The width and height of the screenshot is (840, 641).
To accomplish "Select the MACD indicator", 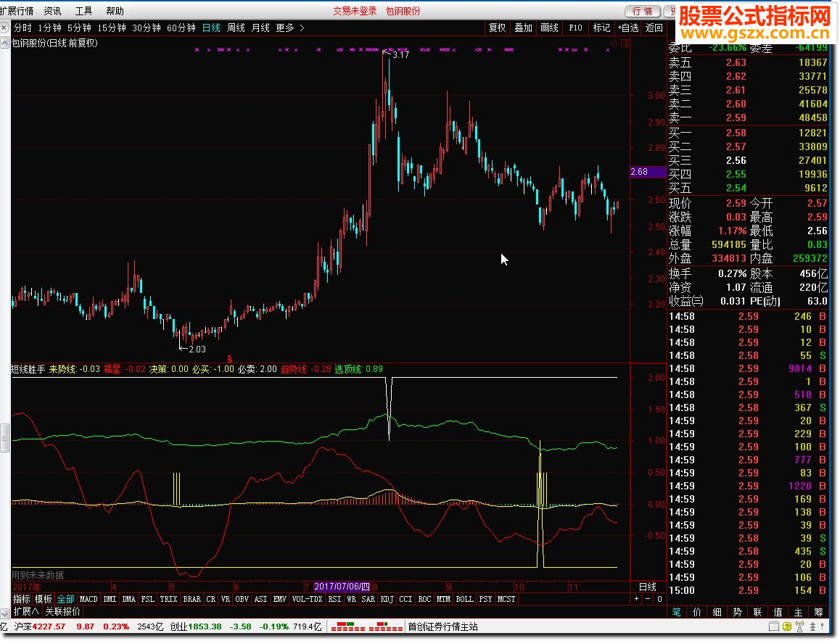I will 88,599.
